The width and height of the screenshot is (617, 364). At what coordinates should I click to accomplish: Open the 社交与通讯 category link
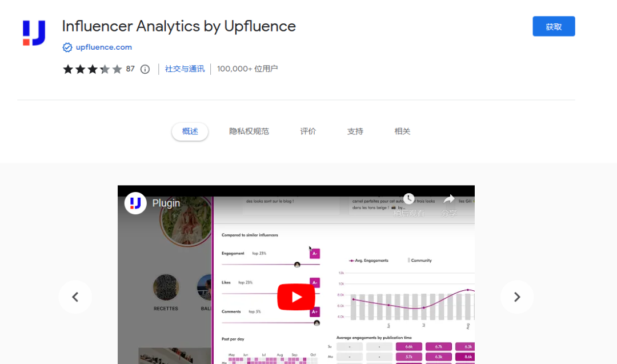click(184, 68)
